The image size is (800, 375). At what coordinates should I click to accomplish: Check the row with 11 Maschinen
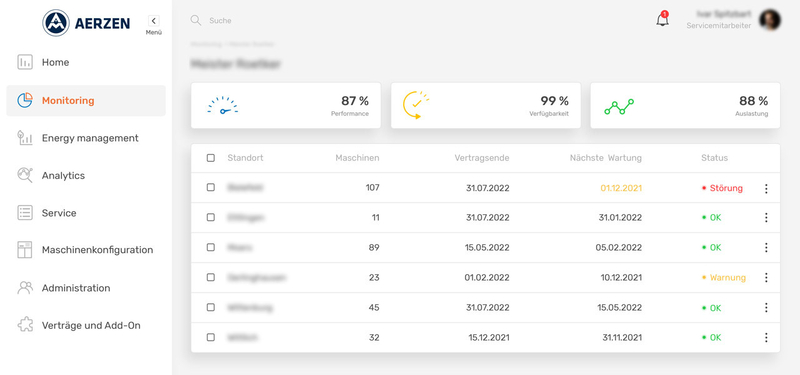click(211, 217)
